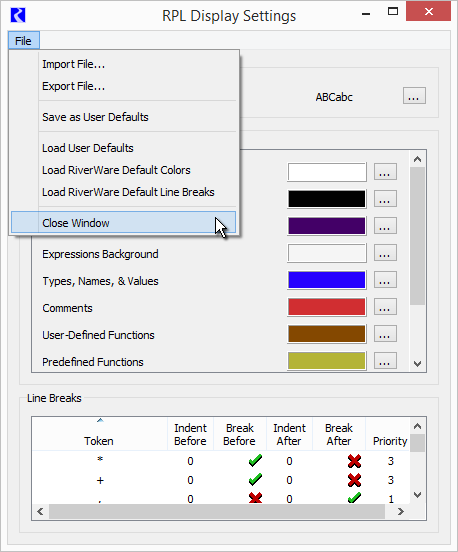Open font chooser button next to ABCabc
Image resolution: width=458 pixels, height=552 pixels.
click(414, 96)
